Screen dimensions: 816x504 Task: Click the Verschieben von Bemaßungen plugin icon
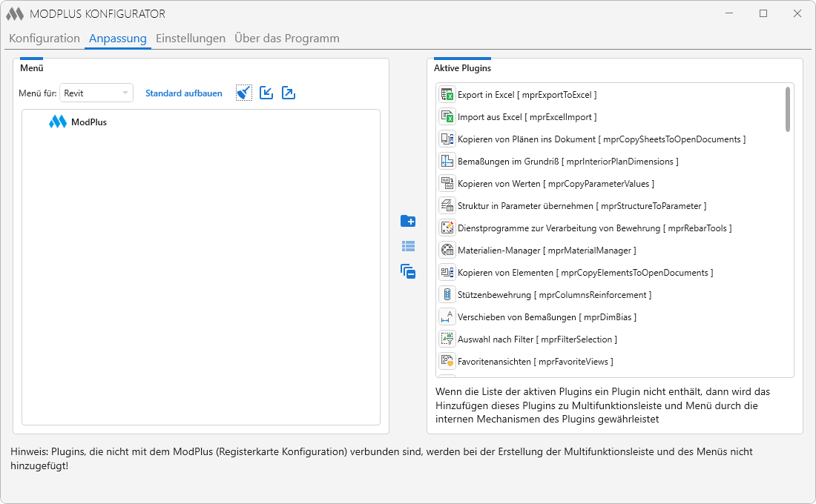pyautogui.click(x=447, y=317)
